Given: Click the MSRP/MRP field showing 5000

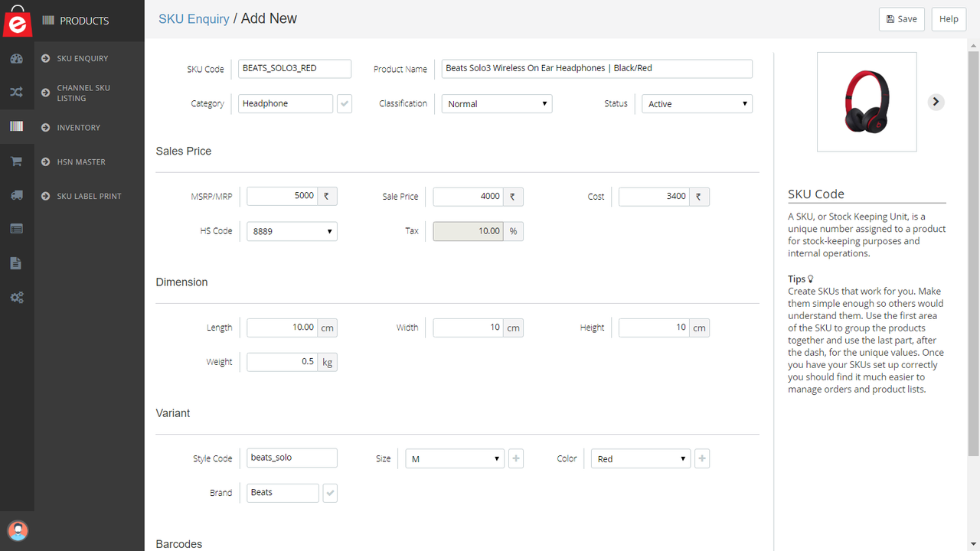Looking at the screenshot, I should tap(282, 196).
